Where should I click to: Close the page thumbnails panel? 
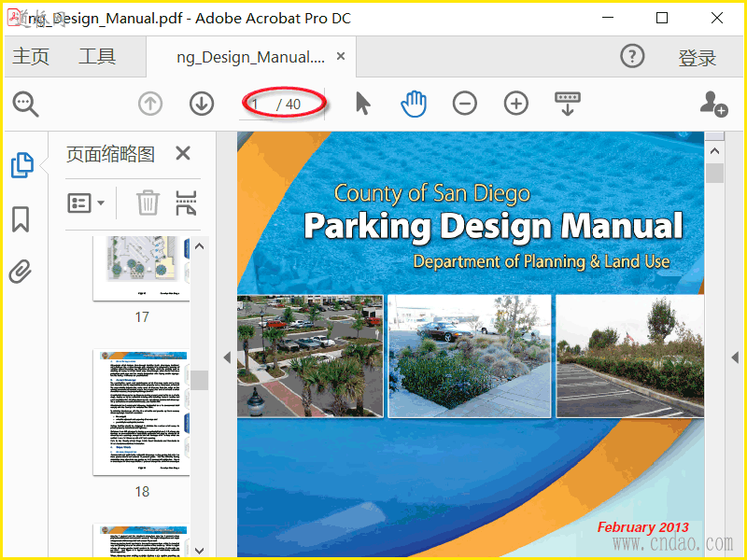point(183,153)
